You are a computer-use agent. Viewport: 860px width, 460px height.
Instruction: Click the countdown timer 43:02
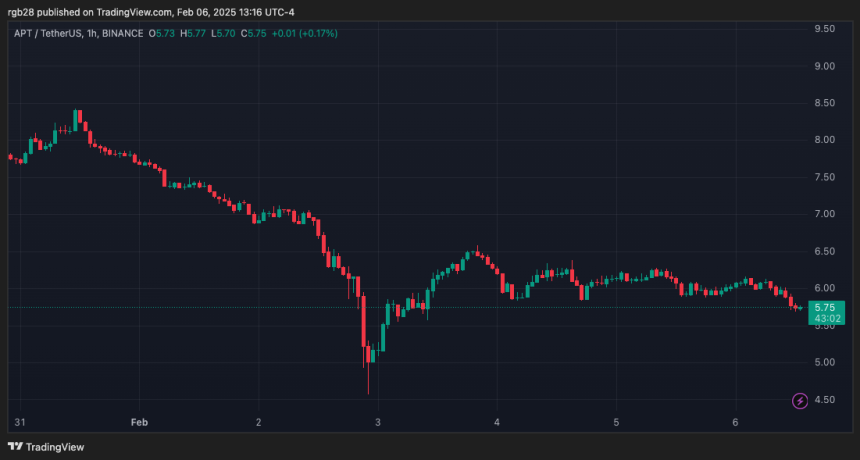point(825,318)
